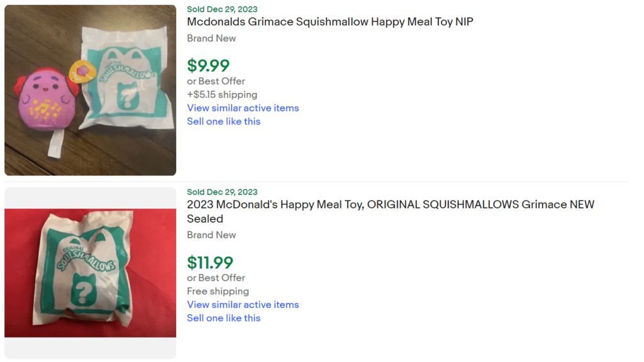
Task: Click "View similar active items" under the $11.99 listing
Action: click(243, 304)
